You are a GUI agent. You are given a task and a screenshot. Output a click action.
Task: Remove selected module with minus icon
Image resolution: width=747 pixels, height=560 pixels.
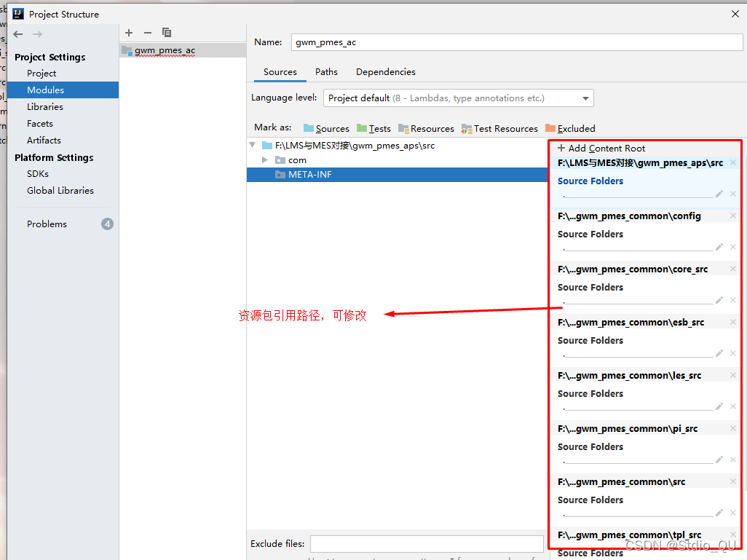click(x=148, y=33)
